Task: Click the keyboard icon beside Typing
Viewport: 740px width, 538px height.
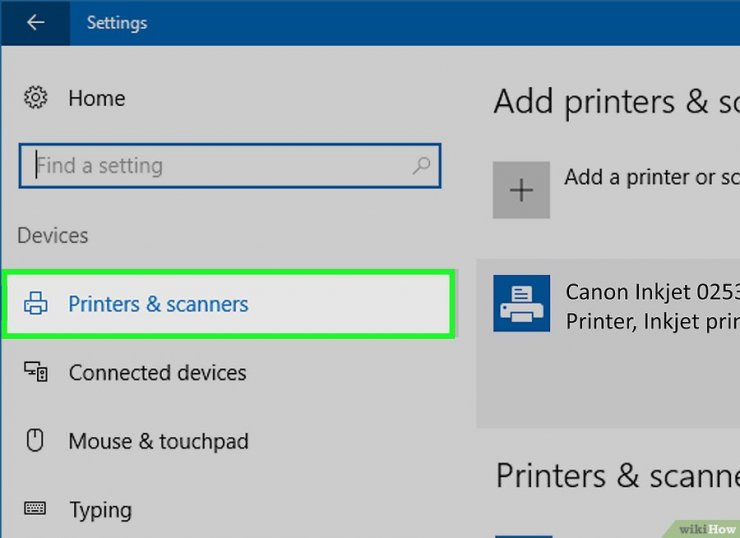Action: [36, 509]
